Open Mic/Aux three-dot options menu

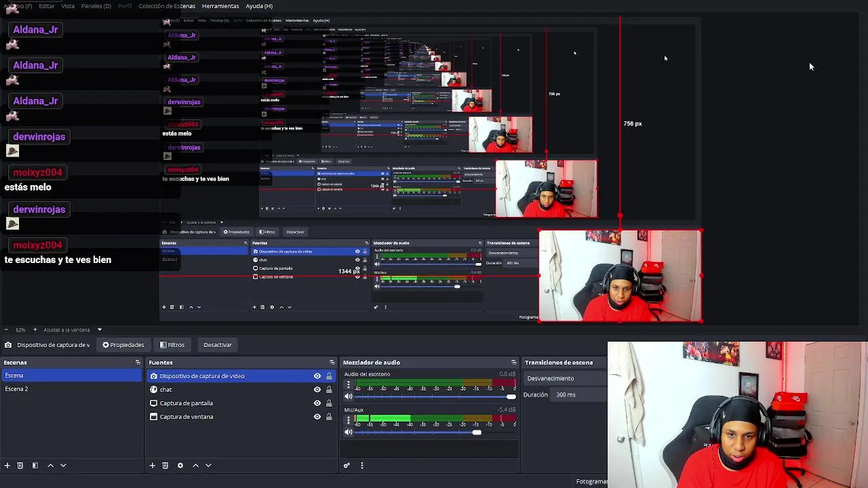point(349,420)
